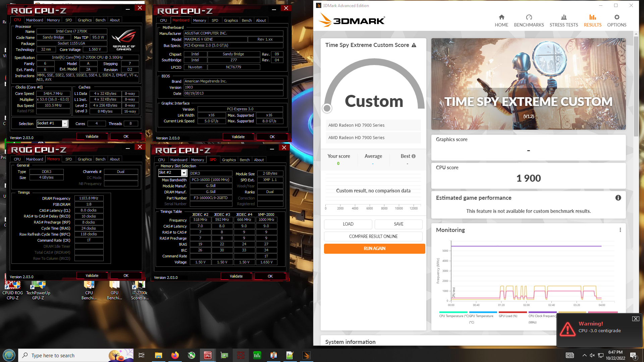Click the 3DMark vertical scrollbar thumb
Screen dimensions: 644x362
click(x=636, y=86)
